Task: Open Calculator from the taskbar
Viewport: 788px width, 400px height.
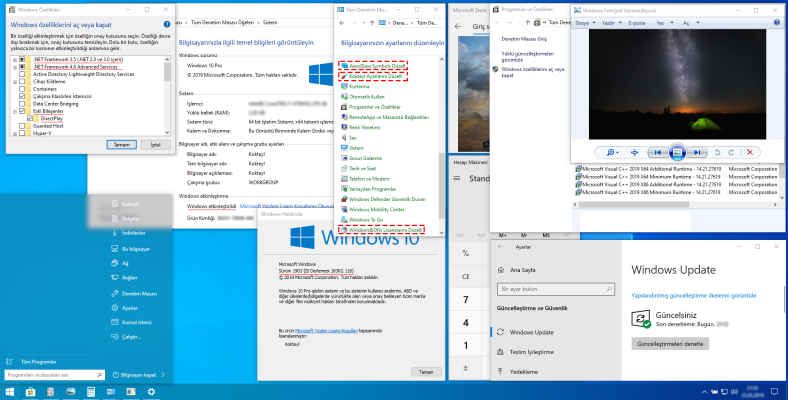Action: (x=91, y=391)
